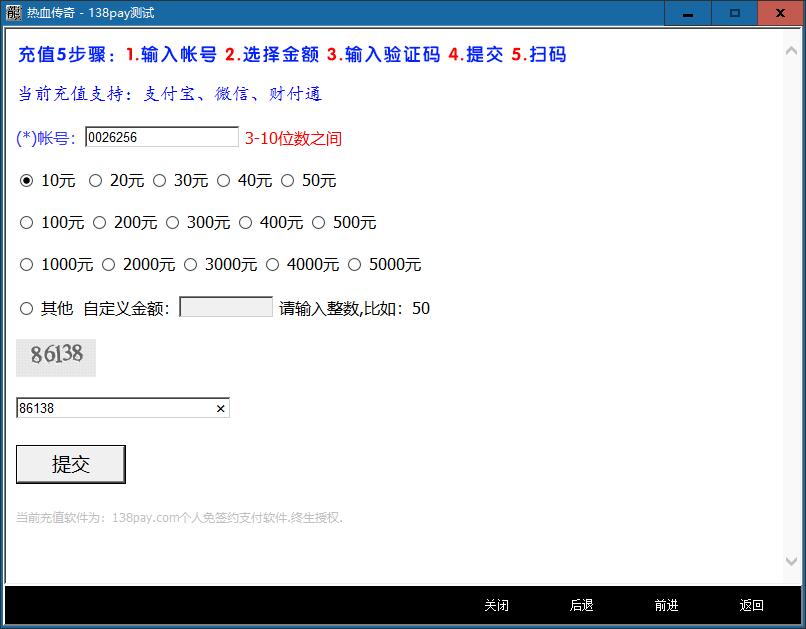
Task: Click 关闭 in the bottom bar
Action: click(x=497, y=605)
